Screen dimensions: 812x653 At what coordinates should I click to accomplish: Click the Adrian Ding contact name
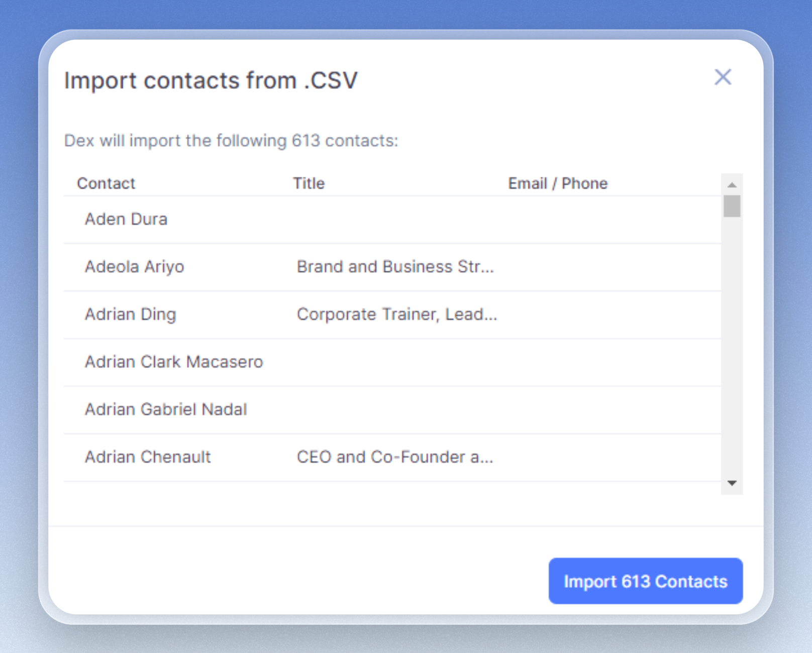[x=130, y=314]
